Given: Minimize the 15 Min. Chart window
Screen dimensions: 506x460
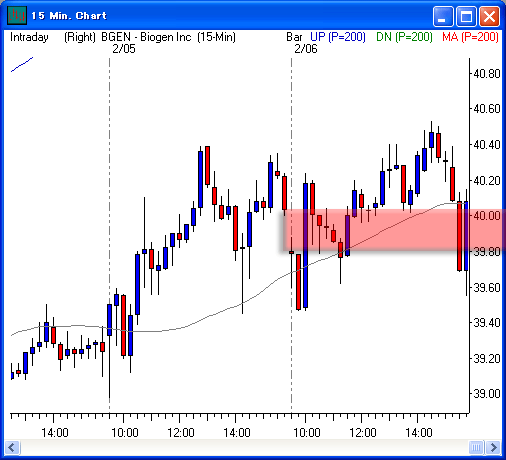Looking at the screenshot, I should [x=442, y=16].
